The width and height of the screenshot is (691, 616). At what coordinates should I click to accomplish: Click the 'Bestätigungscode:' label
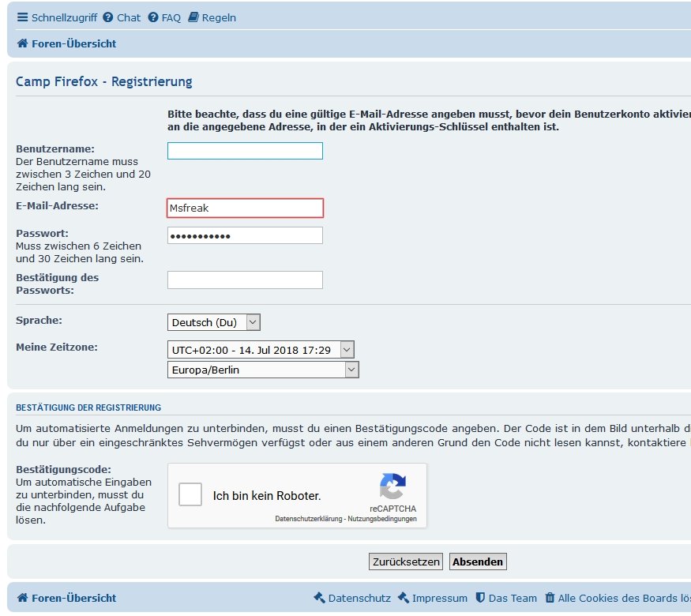coord(63,470)
